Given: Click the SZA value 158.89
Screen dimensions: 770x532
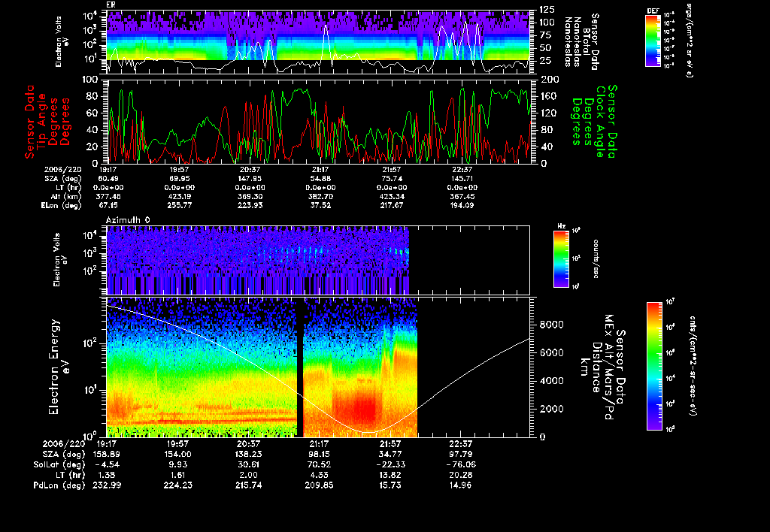Looking at the screenshot, I should (106, 455).
